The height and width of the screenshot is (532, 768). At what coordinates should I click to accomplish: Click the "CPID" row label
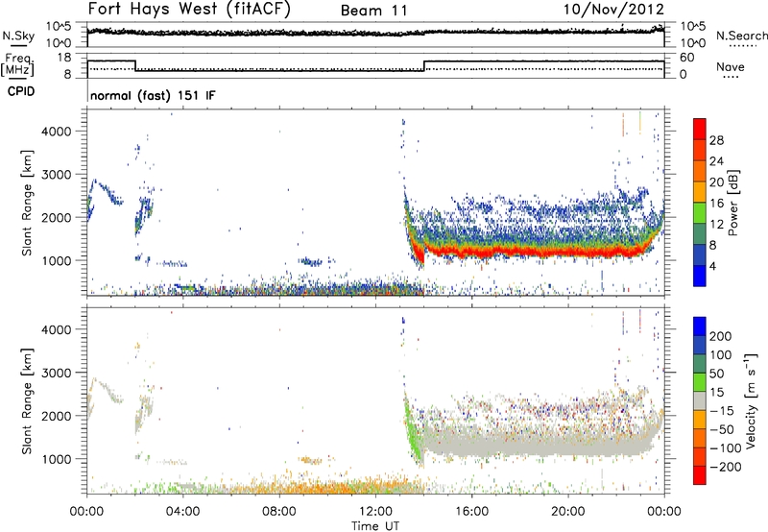[x=21, y=91]
